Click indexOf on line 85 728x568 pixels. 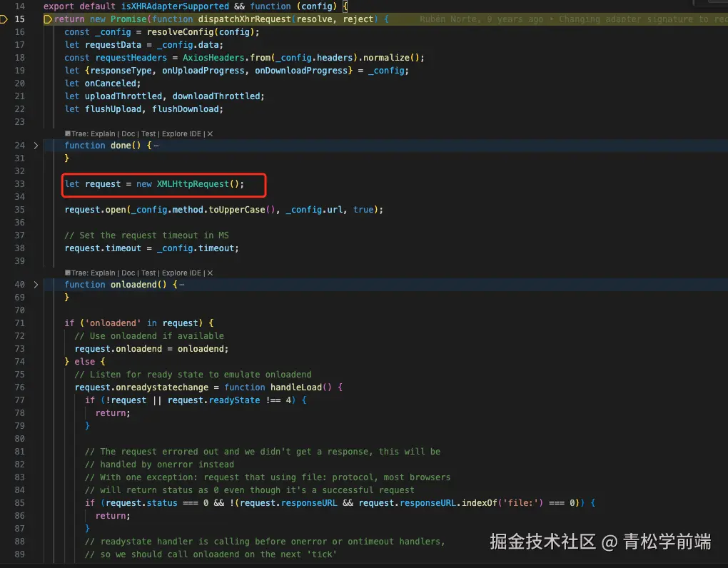[x=479, y=503]
